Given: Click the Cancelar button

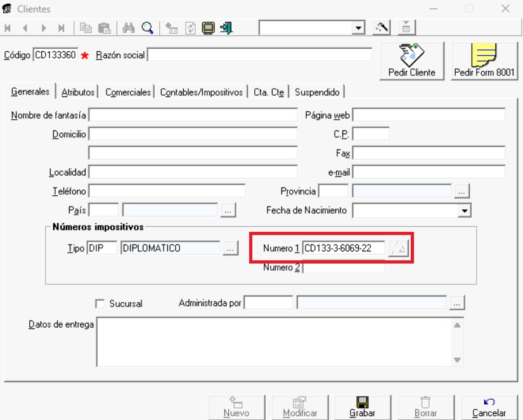Looking at the screenshot, I should pos(489,407).
